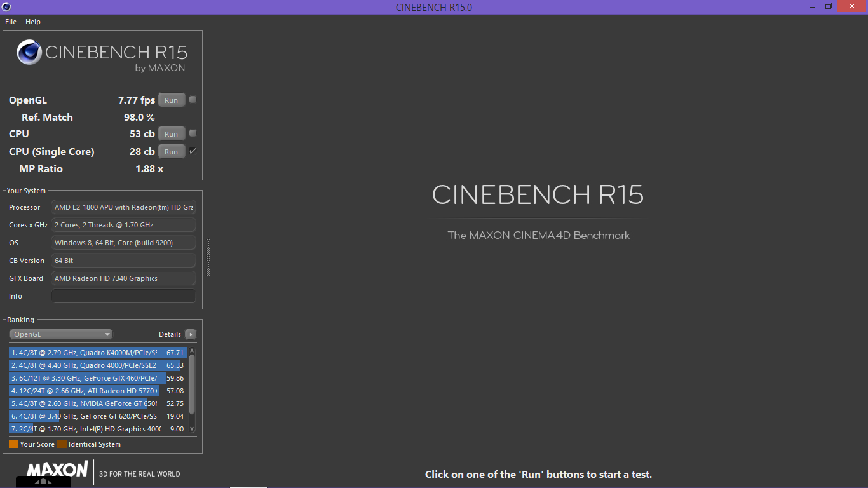
Task: Click the 1.88 x MP Ratio value
Action: coord(149,169)
